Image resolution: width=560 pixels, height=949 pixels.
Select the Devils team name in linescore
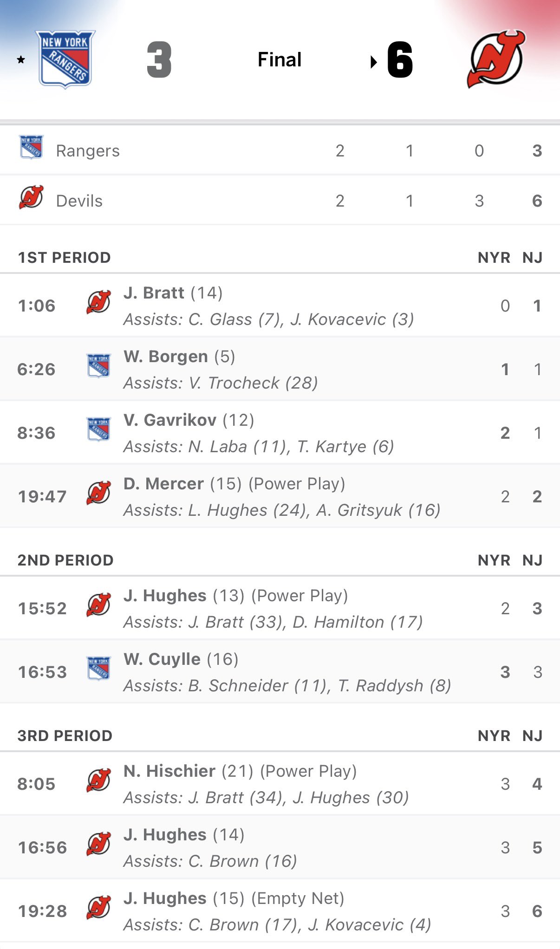point(79,201)
